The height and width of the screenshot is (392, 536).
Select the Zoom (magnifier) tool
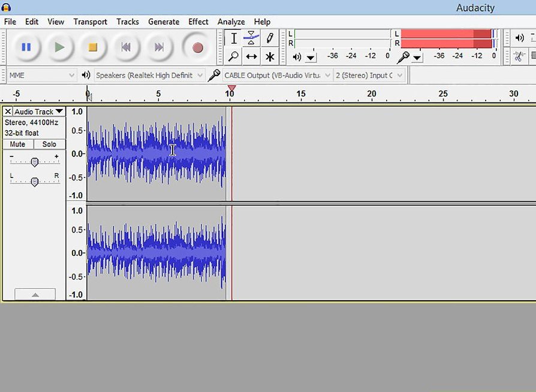tap(233, 56)
